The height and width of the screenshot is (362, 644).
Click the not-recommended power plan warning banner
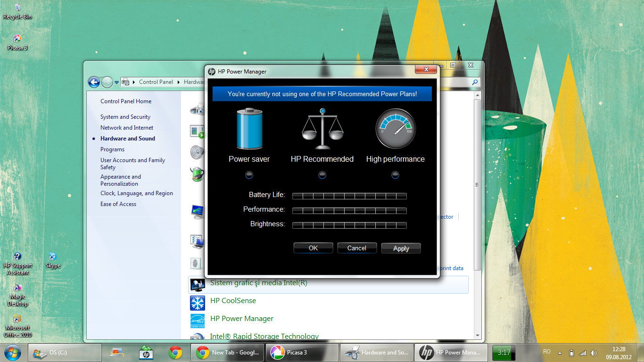point(322,94)
